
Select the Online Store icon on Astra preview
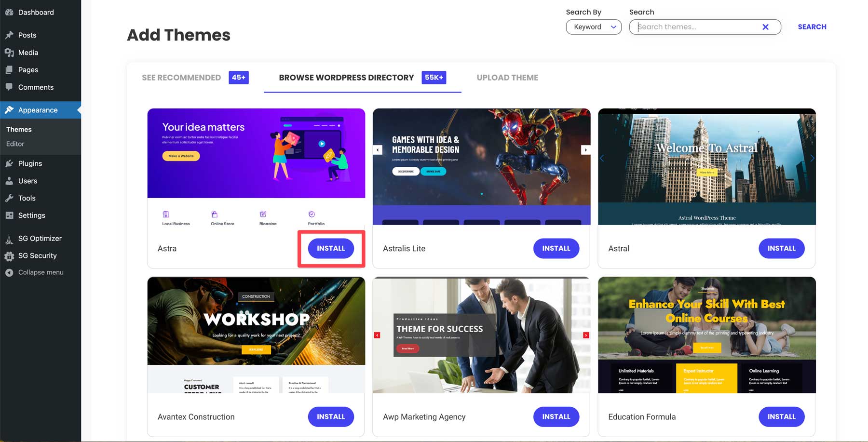[x=215, y=215]
